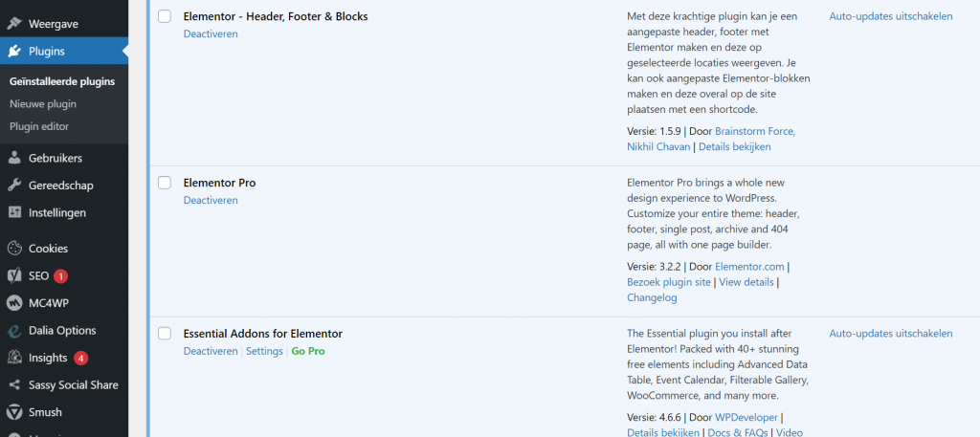Viewport: 980px width, 437px height.
Task: Open Dalia Options menu item
Action: click(x=62, y=330)
